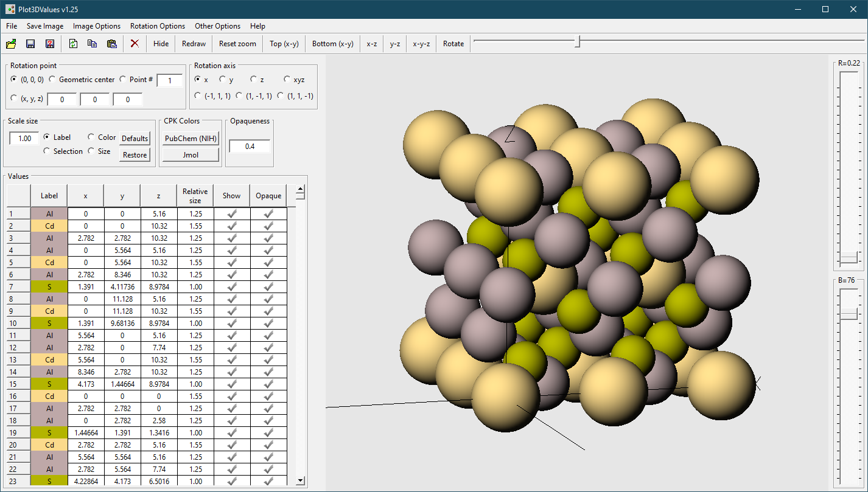Click the reload file icon with green arrows
Image resolution: width=868 pixels, height=492 pixels.
(x=73, y=44)
